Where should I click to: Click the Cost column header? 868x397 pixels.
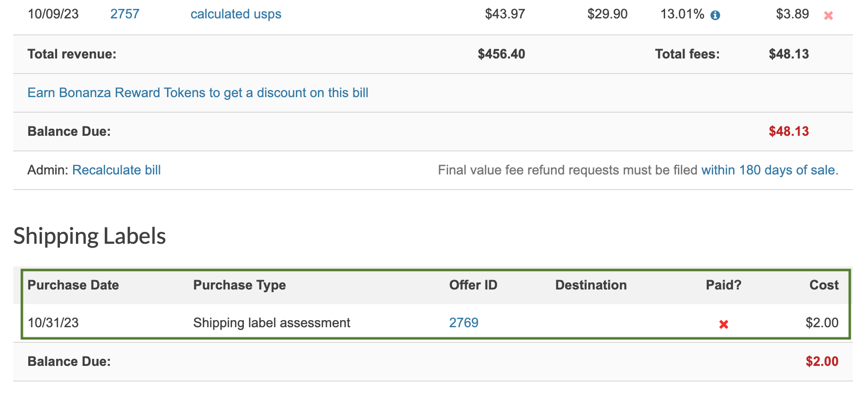pyautogui.click(x=824, y=285)
